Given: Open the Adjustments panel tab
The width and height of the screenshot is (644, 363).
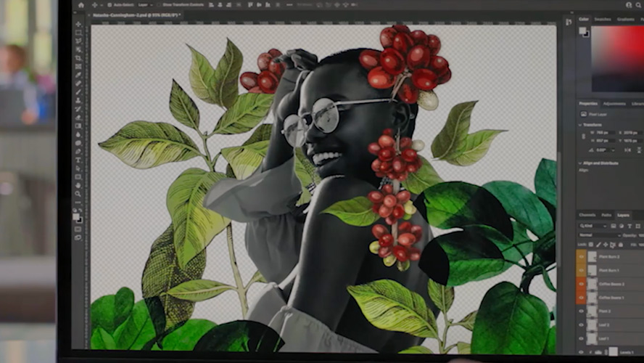Looking at the screenshot, I should click(614, 104).
